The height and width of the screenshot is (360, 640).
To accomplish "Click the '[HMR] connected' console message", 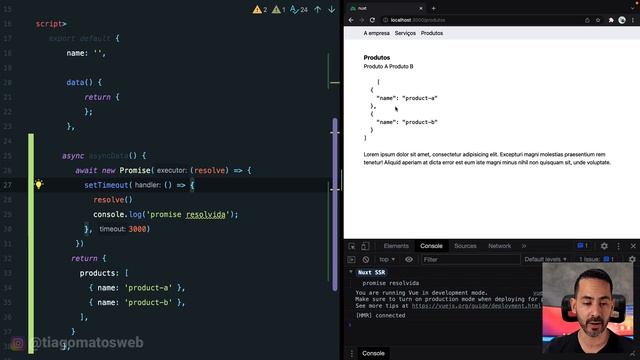I will point(380,316).
